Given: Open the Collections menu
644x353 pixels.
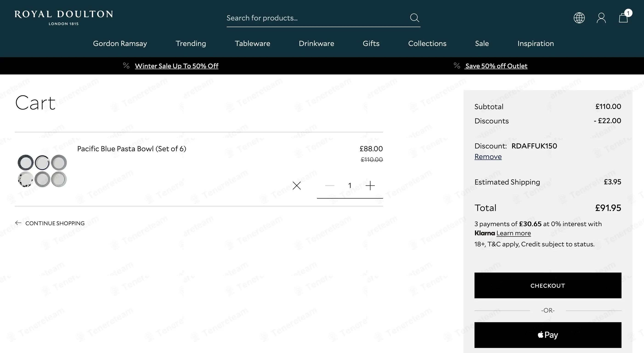Looking at the screenshot, I should coord(427,43).
